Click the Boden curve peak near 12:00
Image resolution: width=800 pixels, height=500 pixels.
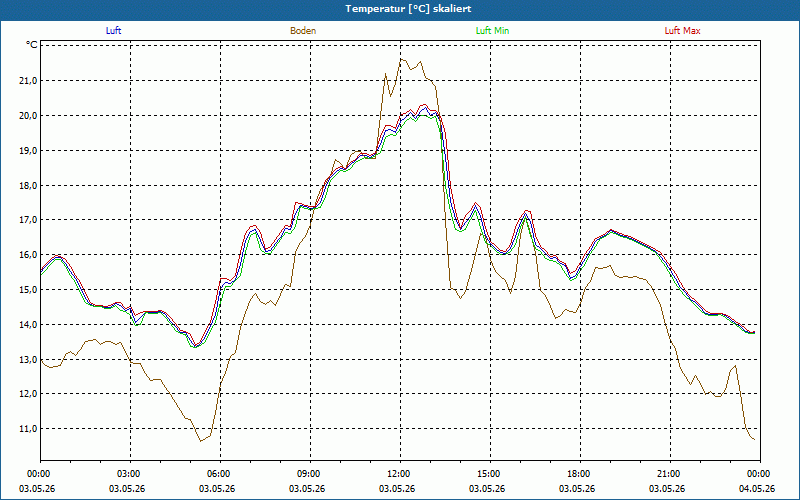[401, 59]
